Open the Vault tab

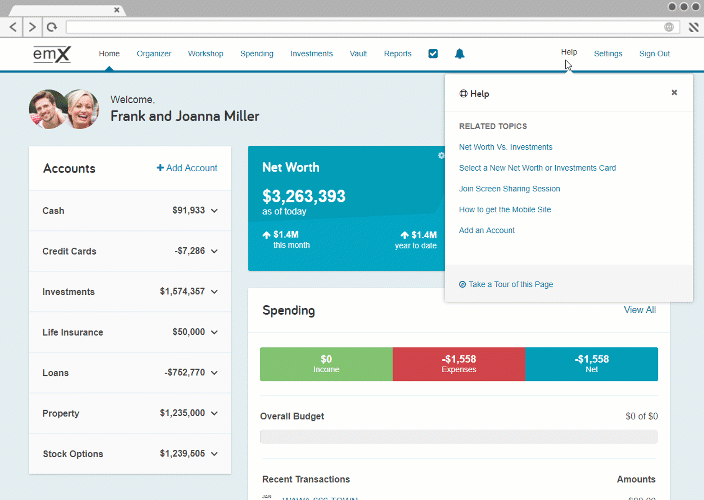coord(358,53)
